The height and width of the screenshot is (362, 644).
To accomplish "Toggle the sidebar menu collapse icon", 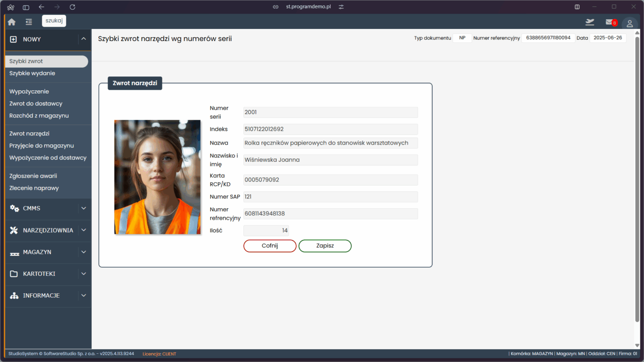I will point(29,22).
